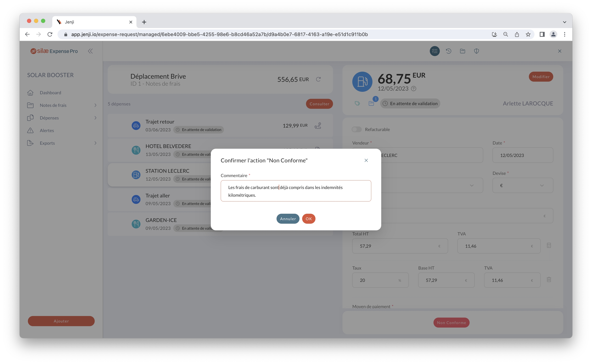
Task: Click restaurant icon of HOTEL BELVEDERE
Action: [x=136, y=150]
